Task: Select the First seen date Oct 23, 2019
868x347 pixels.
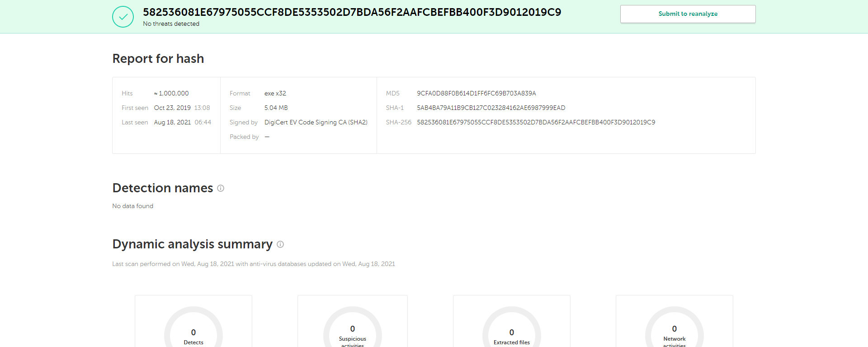Action: pos(172,108)
